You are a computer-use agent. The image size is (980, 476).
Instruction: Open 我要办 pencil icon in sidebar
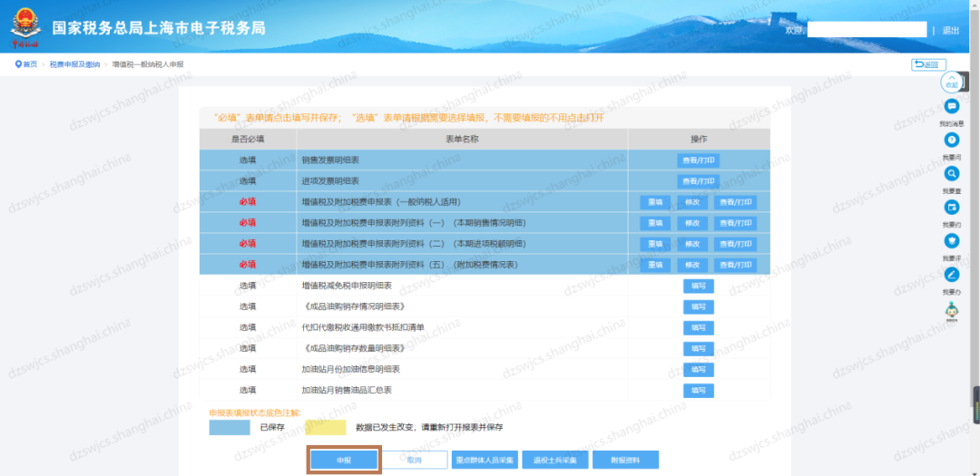click(x=951, y=274)
